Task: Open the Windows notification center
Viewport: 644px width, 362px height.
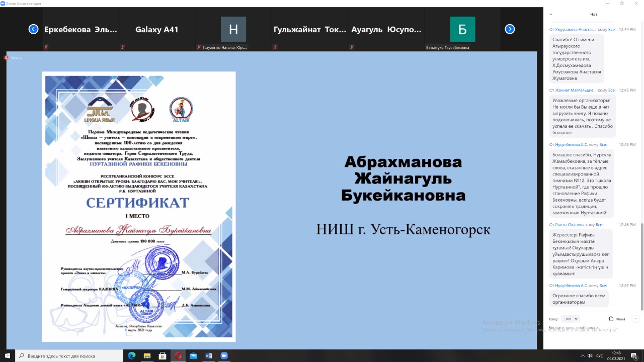Action: point(635,355)
